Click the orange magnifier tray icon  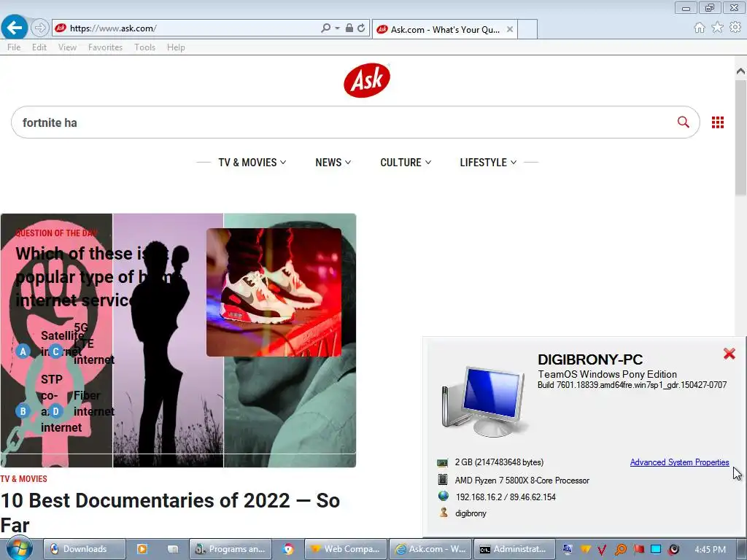point(620,550)
